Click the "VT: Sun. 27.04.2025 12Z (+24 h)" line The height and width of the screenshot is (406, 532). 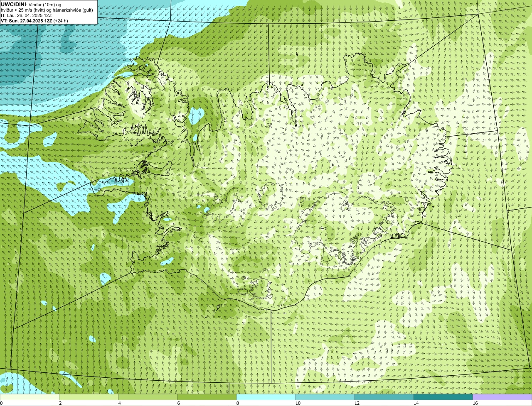pyautogui.click(x=34, y=20)
